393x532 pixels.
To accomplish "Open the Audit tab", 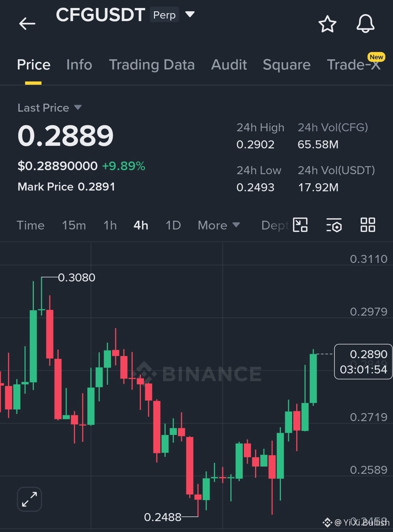I will click(x=229, y=65).
